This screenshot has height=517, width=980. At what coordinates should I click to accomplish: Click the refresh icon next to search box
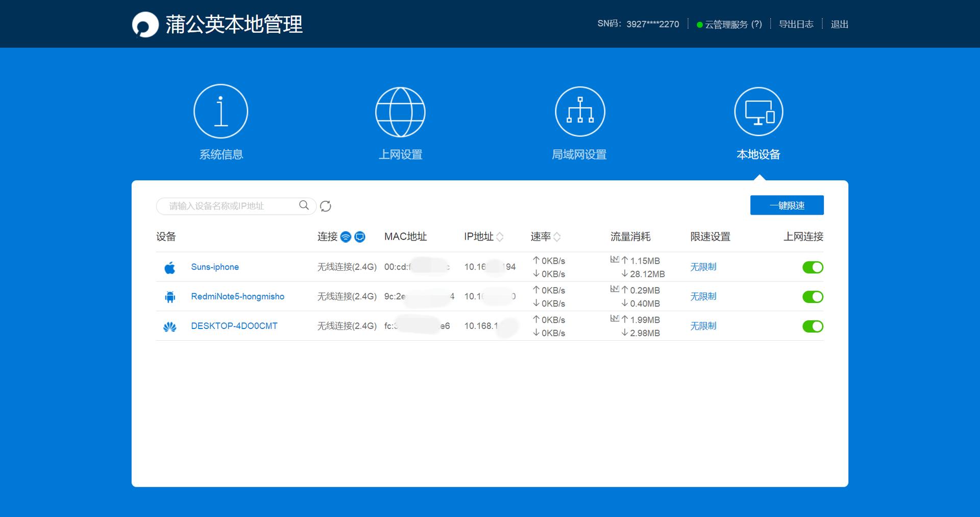(326, 205)
